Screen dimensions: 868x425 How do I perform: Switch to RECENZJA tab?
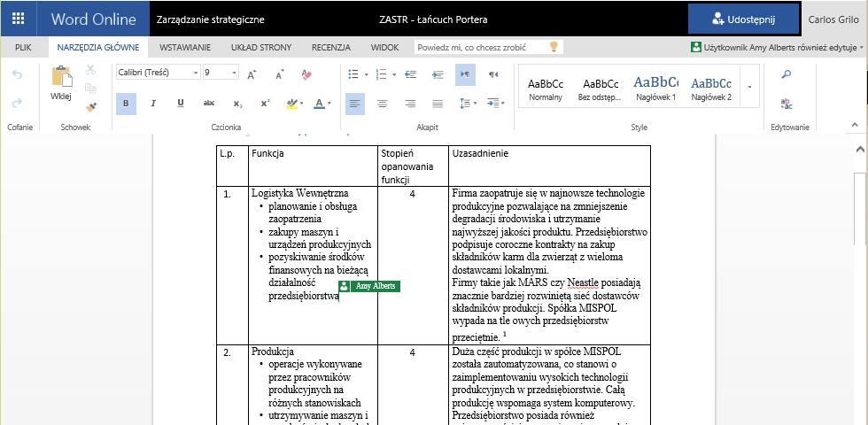tap(331, 48)
